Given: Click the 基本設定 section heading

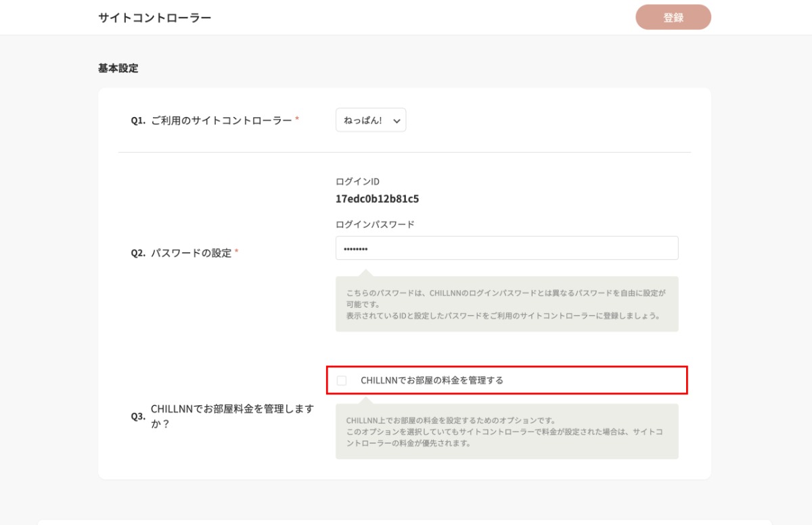Looking at the screenshot, I should [x=118, y=68].
